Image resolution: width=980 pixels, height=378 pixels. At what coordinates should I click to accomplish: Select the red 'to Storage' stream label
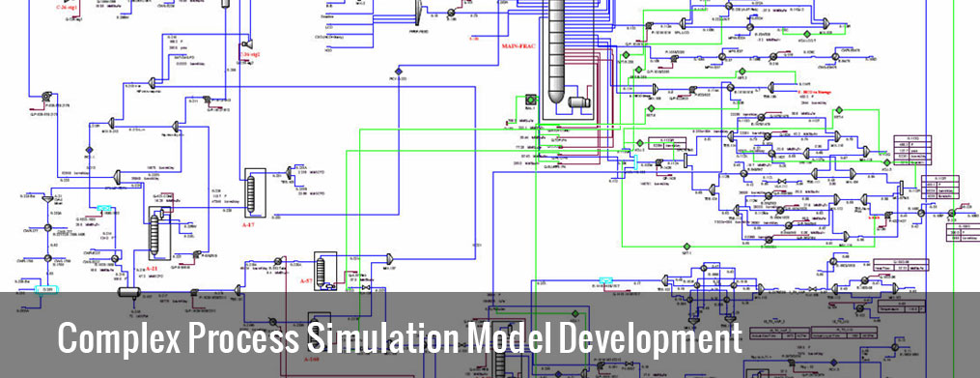[814, 92]
